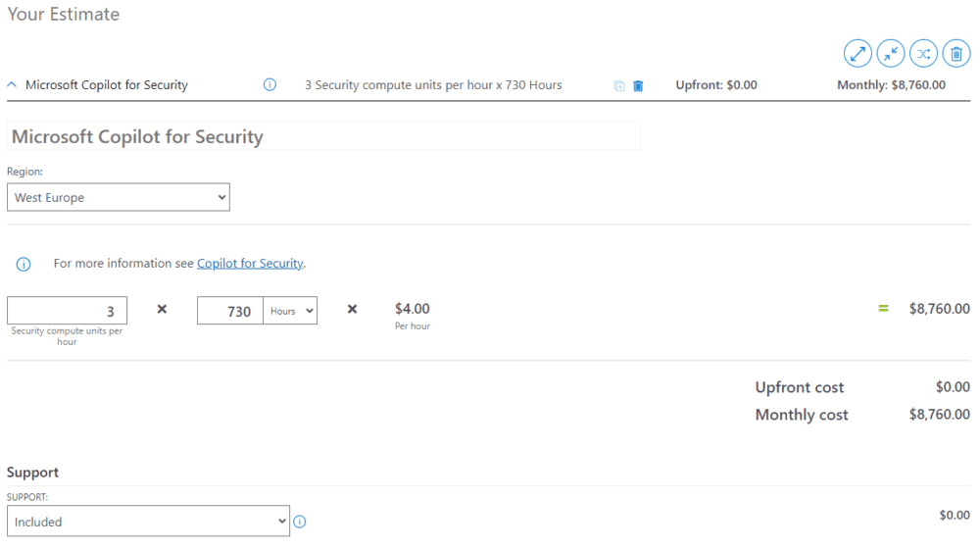Click the Support section heading
980x549 pixels.
pos(32,473)
